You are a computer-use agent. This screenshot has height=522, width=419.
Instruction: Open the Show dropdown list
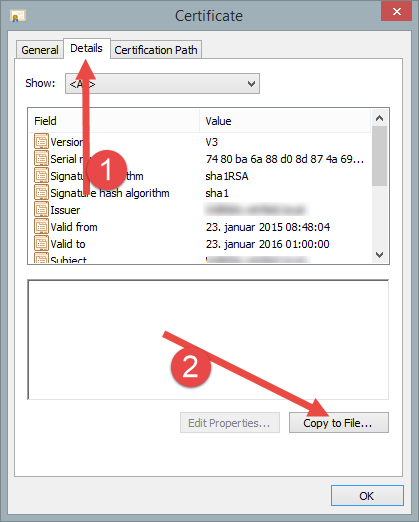coord(162,84)
